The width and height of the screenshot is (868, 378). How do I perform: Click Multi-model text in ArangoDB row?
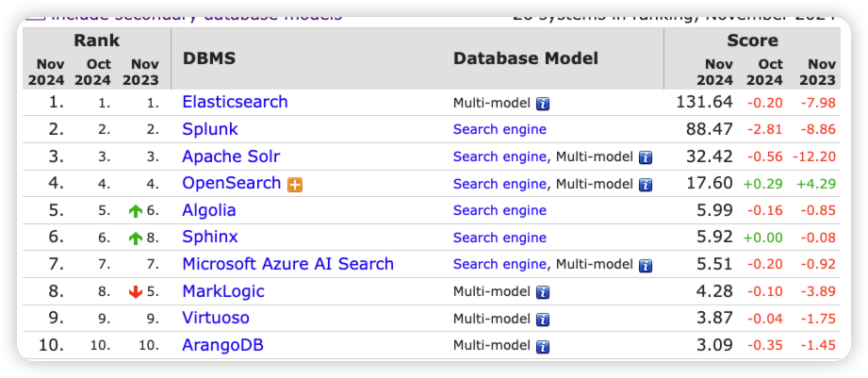492,346
